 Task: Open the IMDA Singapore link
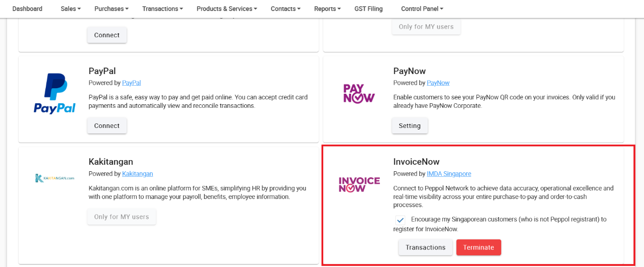(449, 174)
